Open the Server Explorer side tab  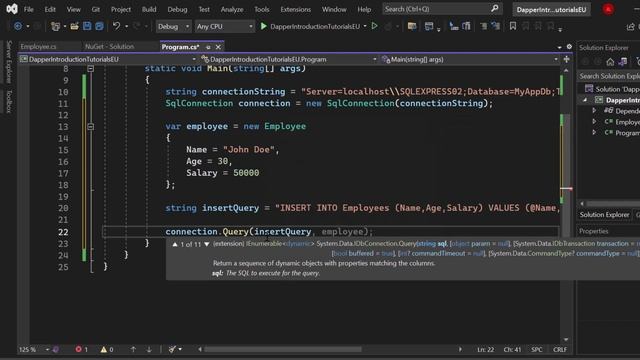[9, 62]
